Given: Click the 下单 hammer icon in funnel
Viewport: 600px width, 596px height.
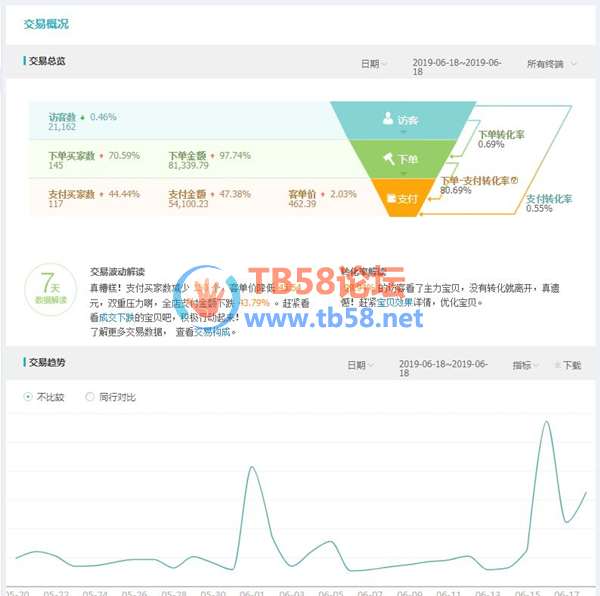Looking at the screenshot, I should (389, 158).
